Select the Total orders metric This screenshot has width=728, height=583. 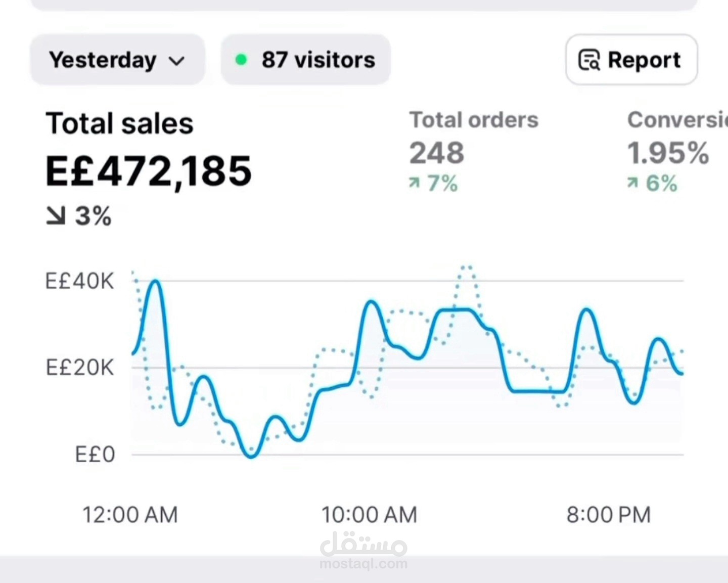474,120
